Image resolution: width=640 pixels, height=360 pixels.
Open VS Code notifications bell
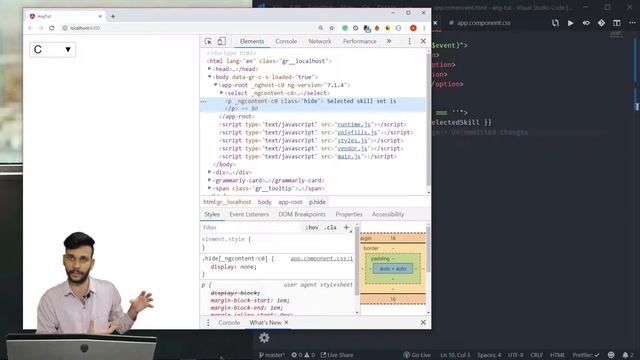point(628,355)
